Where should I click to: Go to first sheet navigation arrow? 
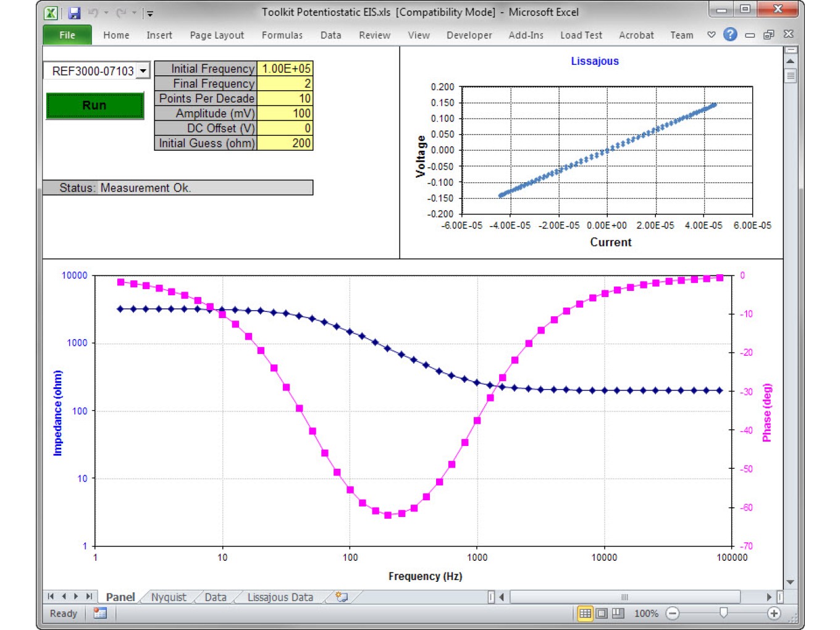pos(51,597)
